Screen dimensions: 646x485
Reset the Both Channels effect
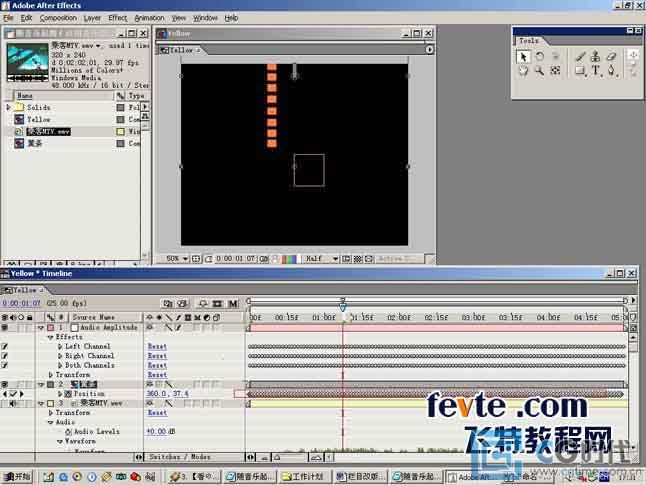tap(157, 366)
